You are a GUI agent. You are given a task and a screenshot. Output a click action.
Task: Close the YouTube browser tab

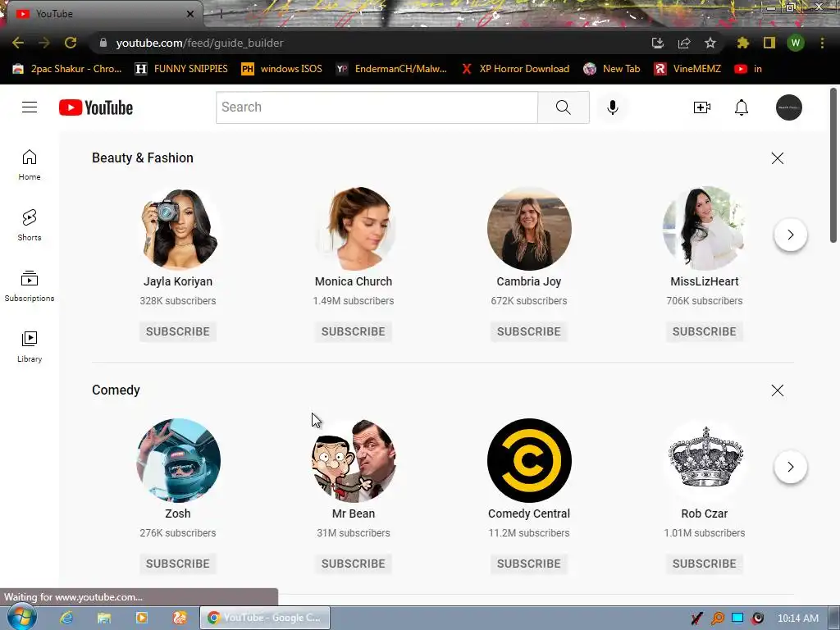[x=189, y=14]
